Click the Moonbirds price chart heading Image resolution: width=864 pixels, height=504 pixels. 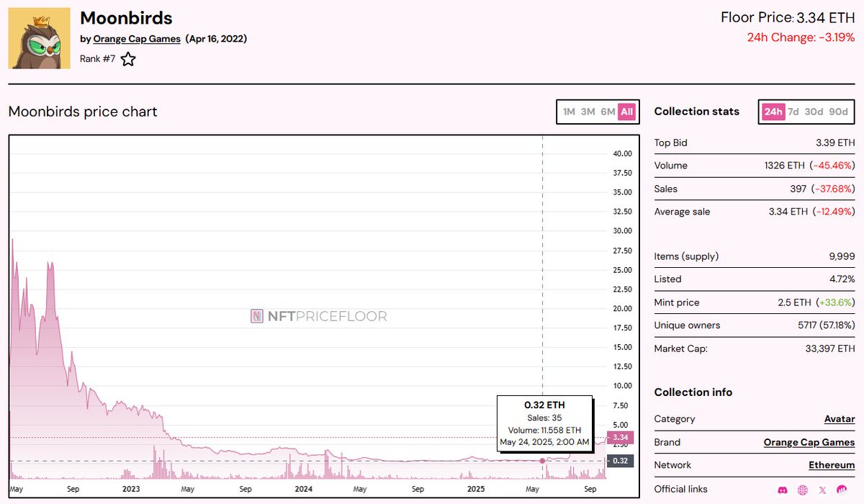coord(83,112)
